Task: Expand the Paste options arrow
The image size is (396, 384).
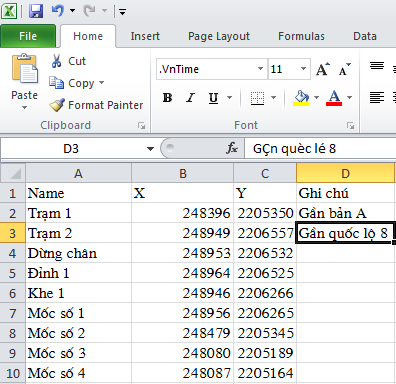Action: click(x=24, y=107)
